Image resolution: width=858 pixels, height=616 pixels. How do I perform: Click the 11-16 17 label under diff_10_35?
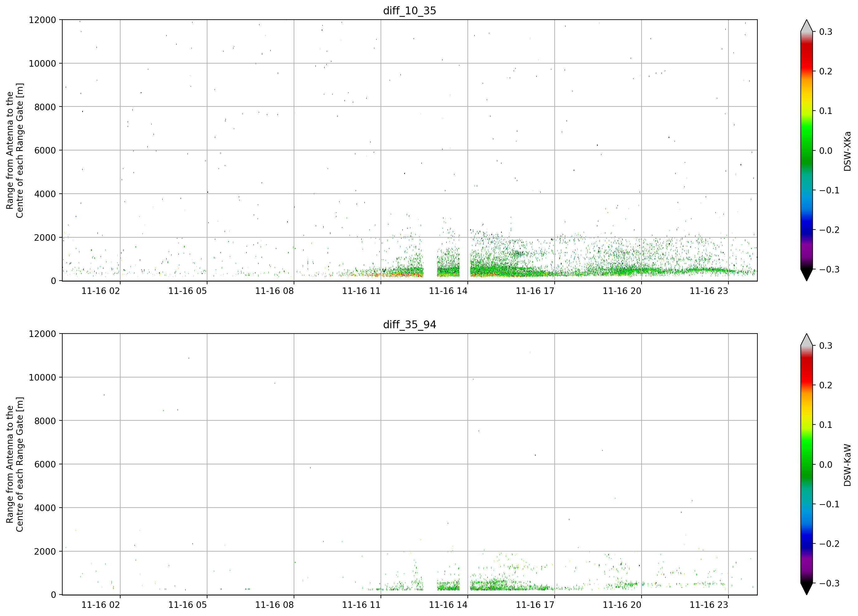click(x=535, y=291)
